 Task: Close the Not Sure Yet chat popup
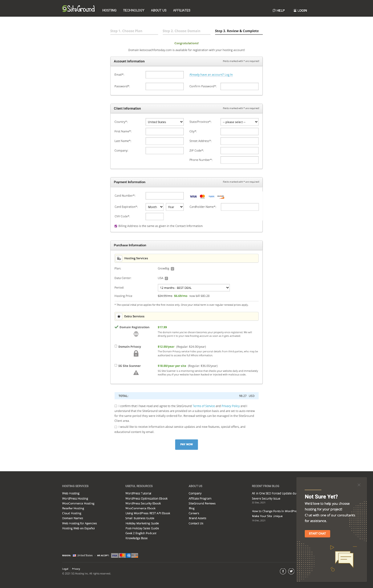pos(359,485)
